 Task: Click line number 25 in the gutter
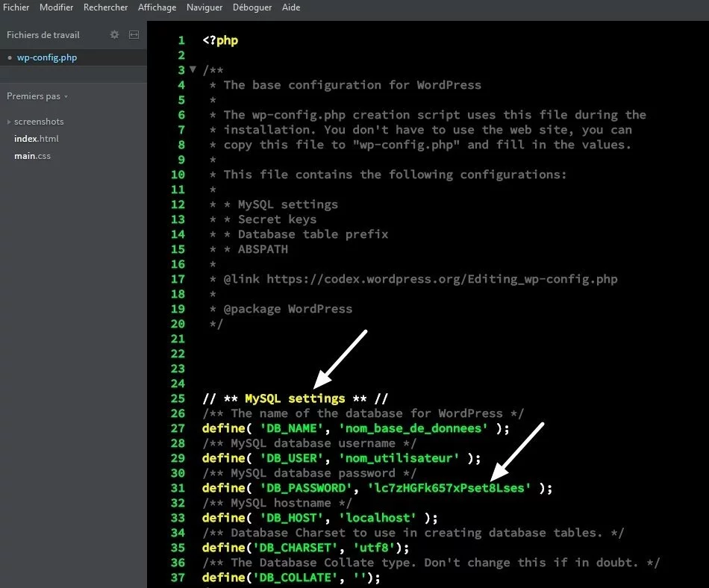[178, 398]
